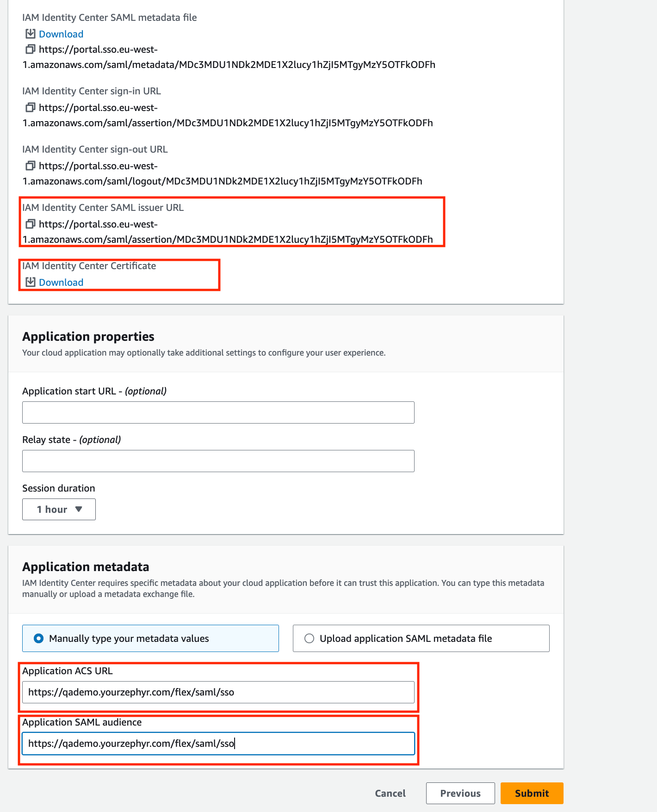Edit the Application ACS URL field
The image size is (657, 812).
[x=218, y=692]
